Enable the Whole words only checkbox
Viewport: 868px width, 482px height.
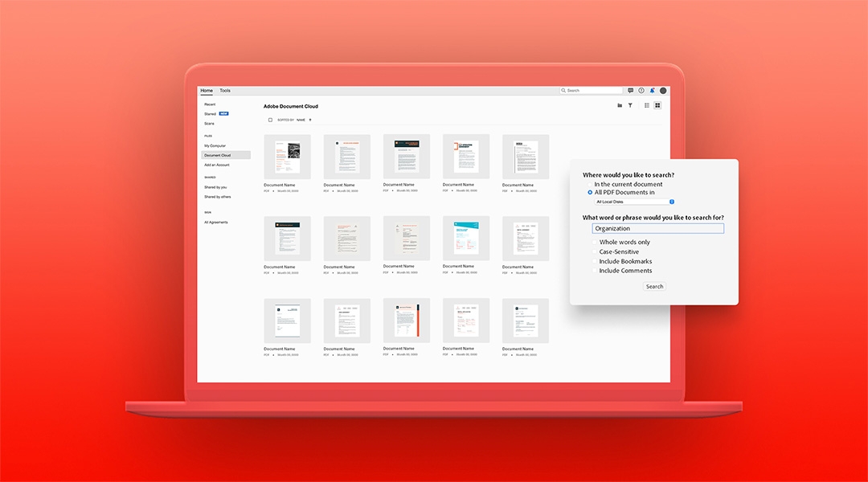click(595, 242)
